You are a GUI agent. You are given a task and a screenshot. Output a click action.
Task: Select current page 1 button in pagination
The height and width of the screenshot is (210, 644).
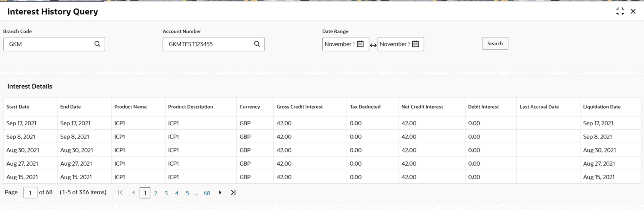[x=145, y=193]
